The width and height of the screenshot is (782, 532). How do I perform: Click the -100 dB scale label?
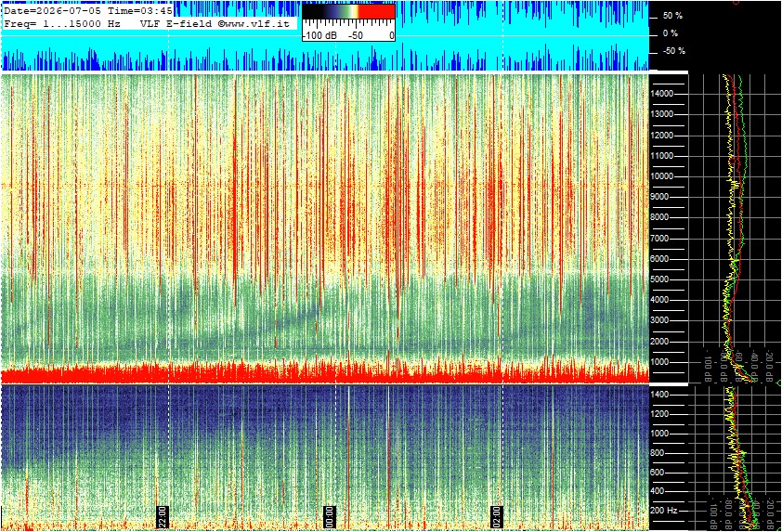(320, 36)
